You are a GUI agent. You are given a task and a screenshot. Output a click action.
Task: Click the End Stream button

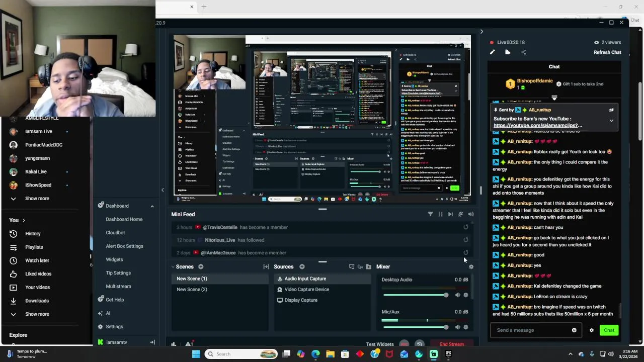click(x=451, y=344)
